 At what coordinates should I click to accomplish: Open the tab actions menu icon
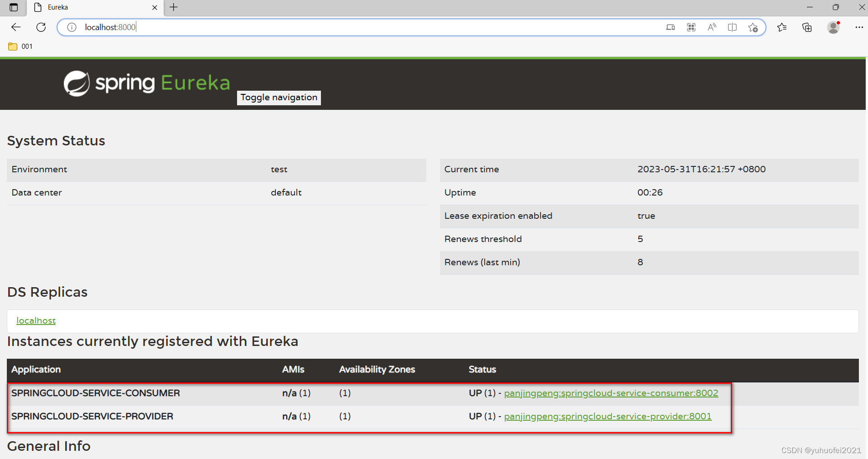[14, 7]
